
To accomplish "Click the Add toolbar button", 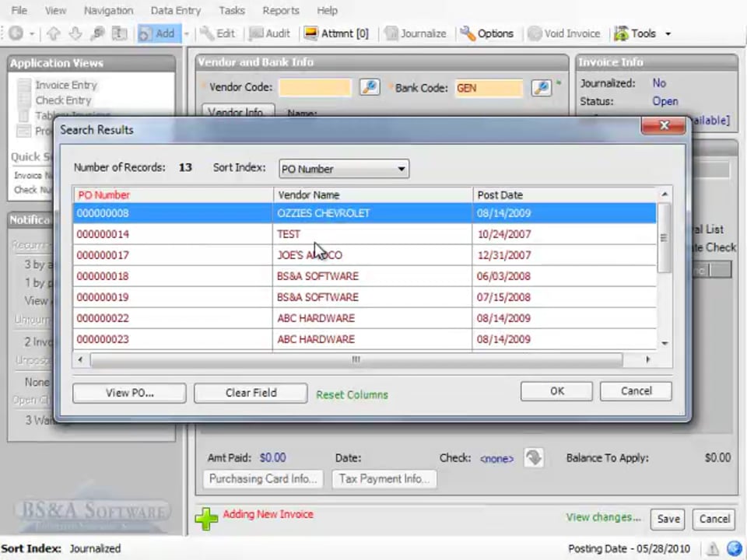I will (159, 33).
